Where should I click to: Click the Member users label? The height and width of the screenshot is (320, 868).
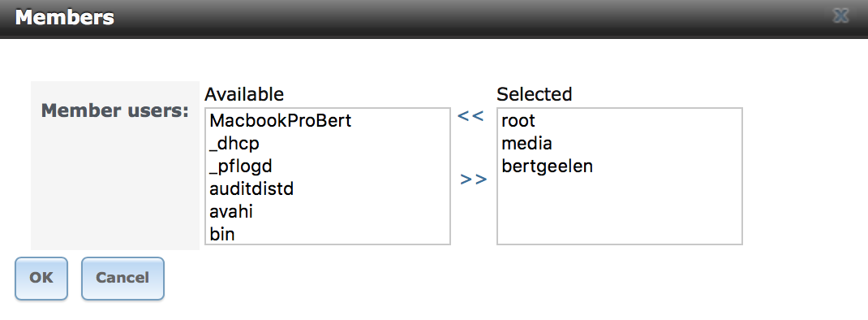115,110
